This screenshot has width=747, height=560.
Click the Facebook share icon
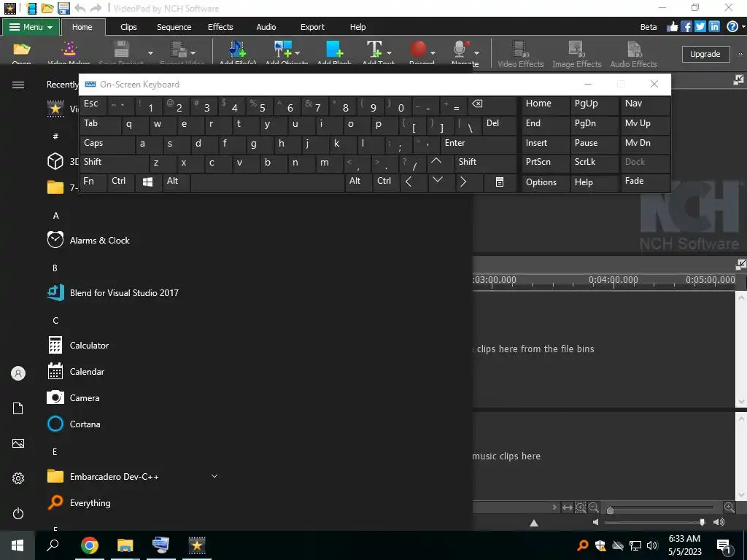[686, 27]
